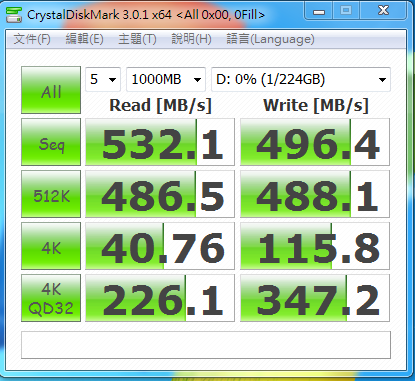Click the empty comment text field at bottom
This screenshot has width=415, height=381.
(x=206, y=345)
